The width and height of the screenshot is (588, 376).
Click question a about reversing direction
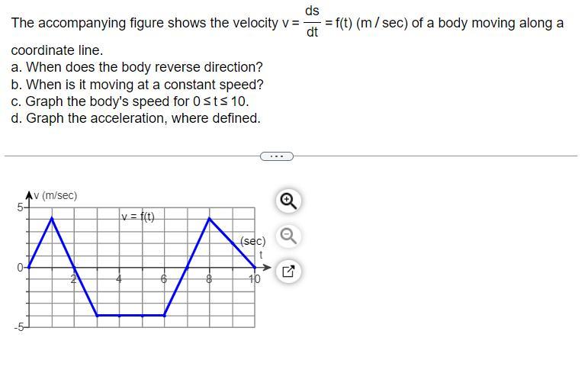pos(137,67)
